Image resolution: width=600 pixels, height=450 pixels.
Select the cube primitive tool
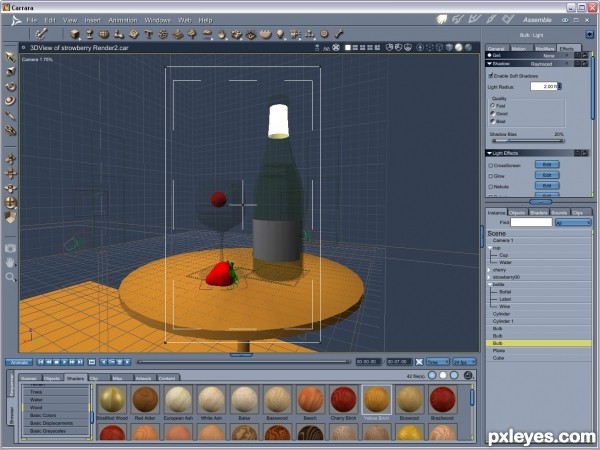click(75, 34)
